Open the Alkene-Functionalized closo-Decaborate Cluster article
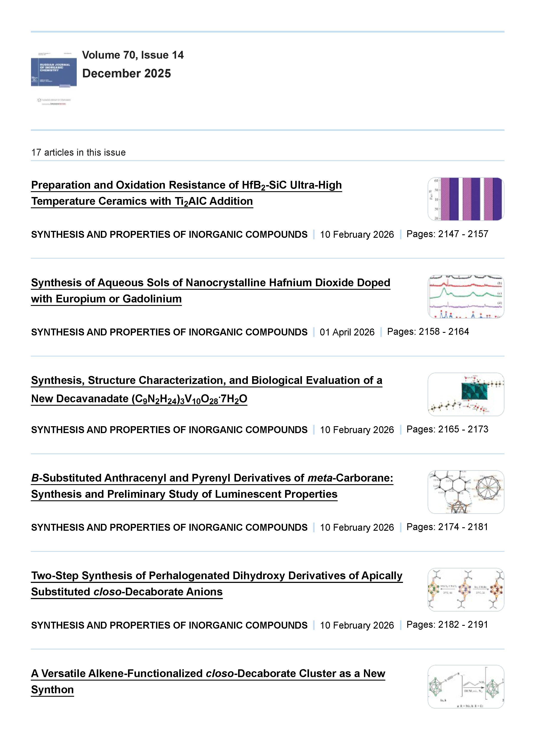The image size is (534, 756). click(x=208, y=674)
